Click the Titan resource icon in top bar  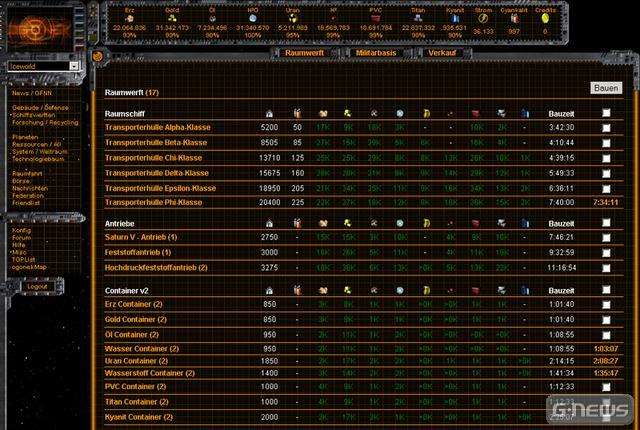coord(418,18)
